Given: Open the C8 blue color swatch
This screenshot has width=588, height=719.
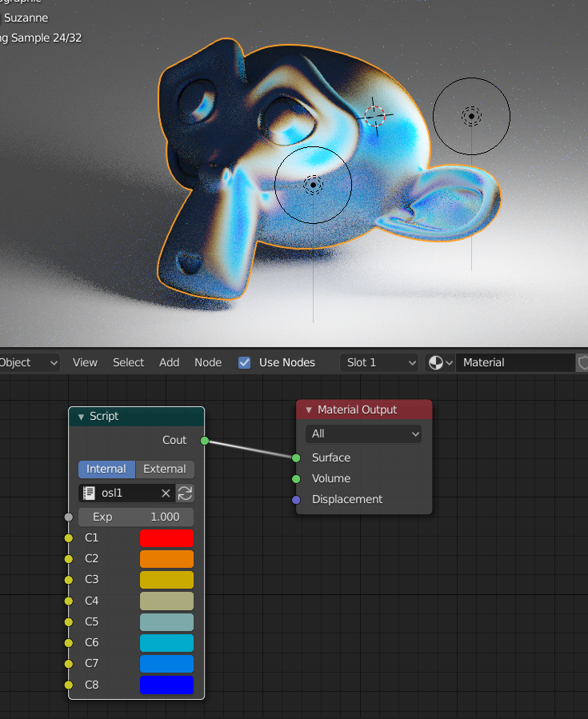Looking at the screenshot, I should click(166, 685).
